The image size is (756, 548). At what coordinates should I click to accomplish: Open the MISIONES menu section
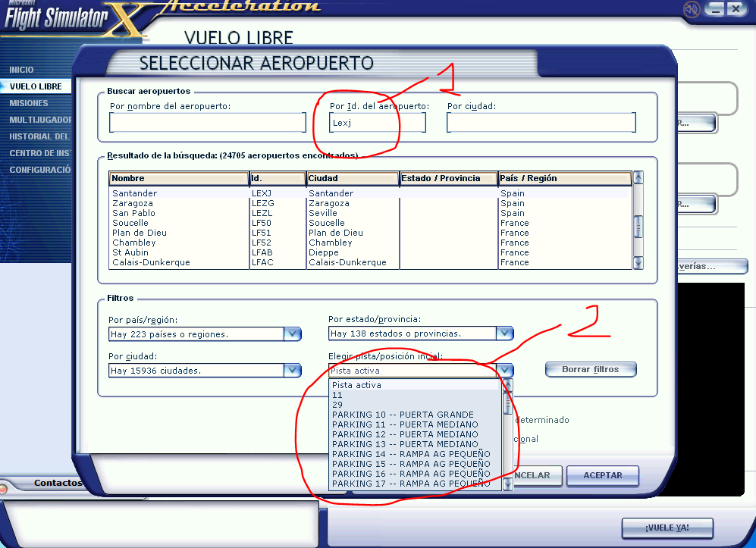click(29, 103)
